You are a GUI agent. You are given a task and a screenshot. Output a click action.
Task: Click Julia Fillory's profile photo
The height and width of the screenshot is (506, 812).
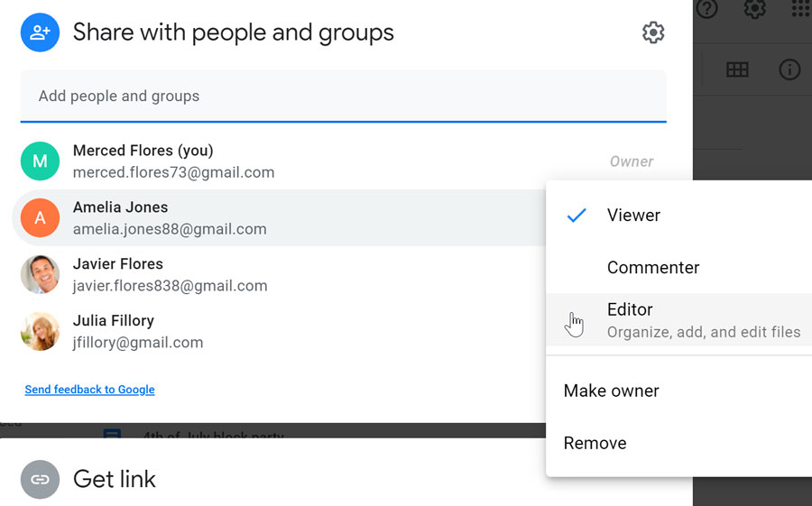tap(40, 331)
